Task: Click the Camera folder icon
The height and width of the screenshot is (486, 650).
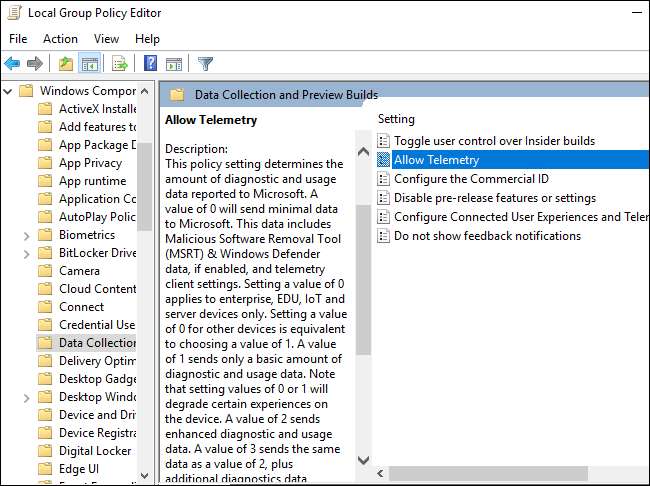Action: pyautogui.click(x=45, y=271)
